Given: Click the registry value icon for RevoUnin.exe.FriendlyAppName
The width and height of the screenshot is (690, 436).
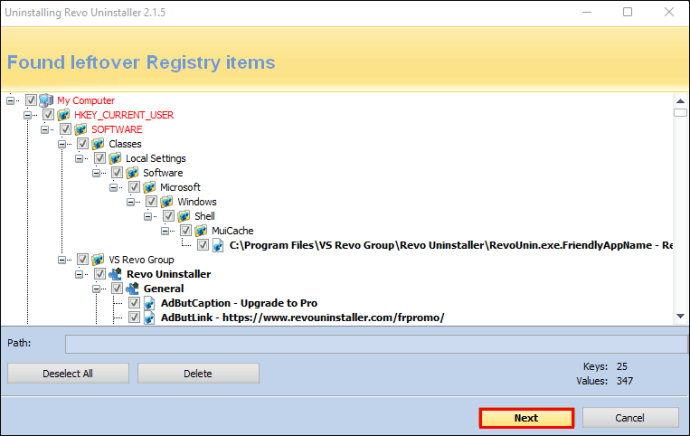Looking at the screenshot, I should point(218,245).
